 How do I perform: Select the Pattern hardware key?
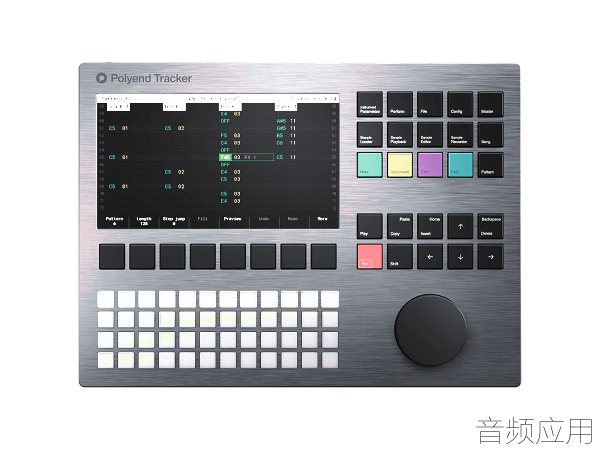click(x=491, y=165)
